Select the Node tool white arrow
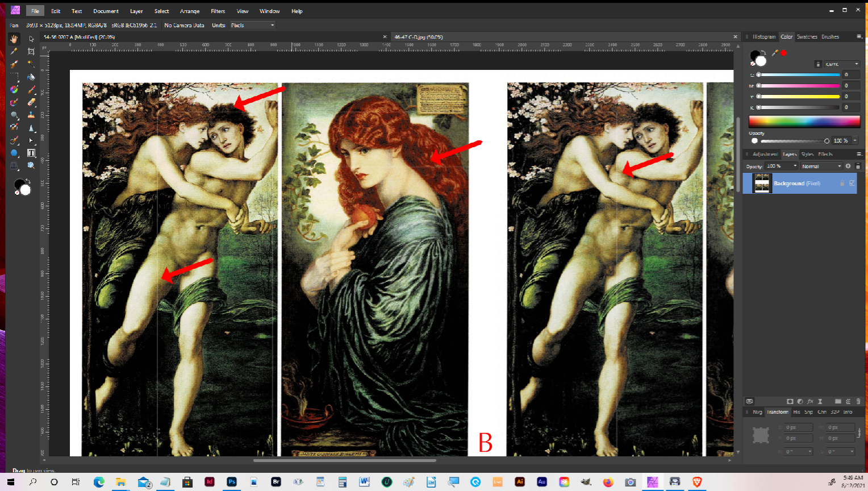The image size is (868, 491). pos(31,140)
